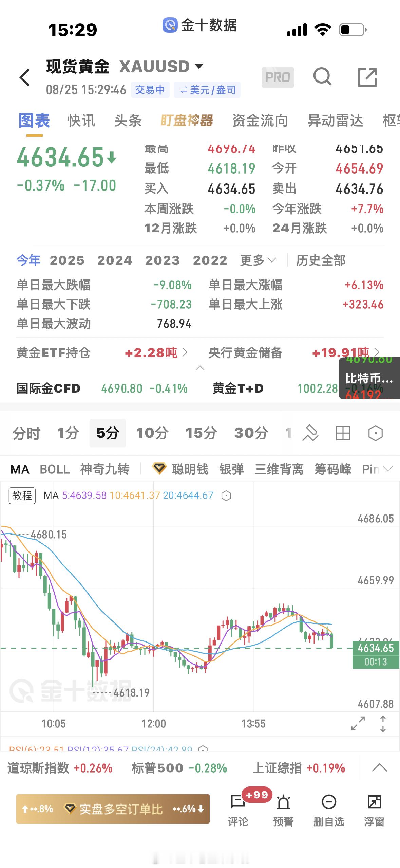Select the 神奇九转 indicator

[105, 469]
